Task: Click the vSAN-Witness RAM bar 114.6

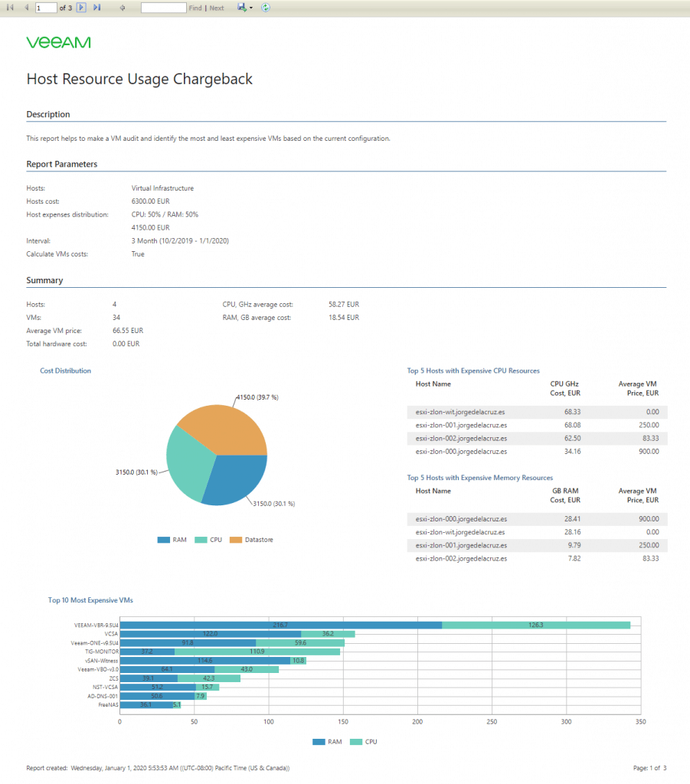Action: pos(205,661)
